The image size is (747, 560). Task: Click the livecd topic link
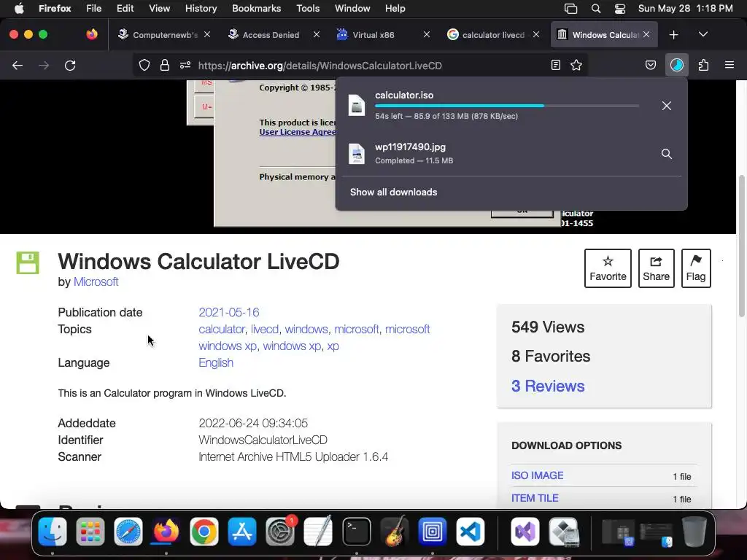(x=264, y=329)
